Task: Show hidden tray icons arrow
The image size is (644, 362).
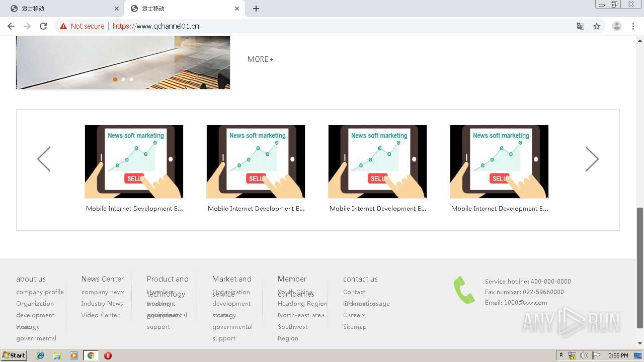Action: 561,355
